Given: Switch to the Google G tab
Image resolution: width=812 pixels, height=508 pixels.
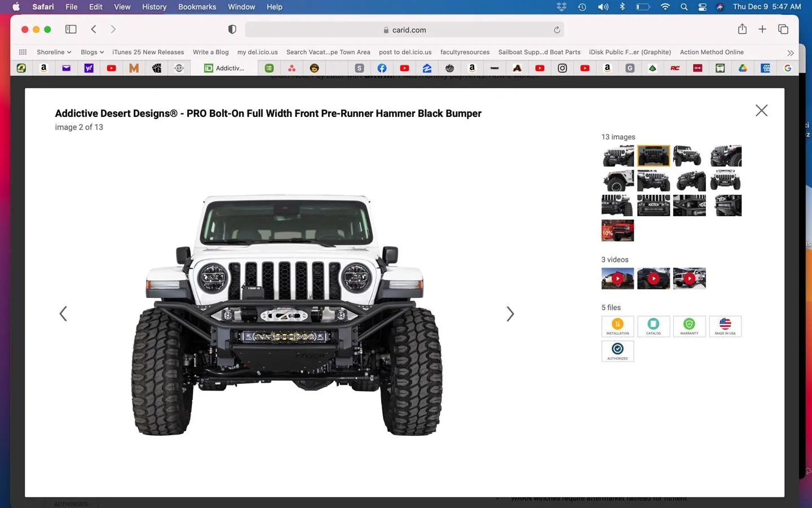Looking at the screenshot, I should click(788, 68).
